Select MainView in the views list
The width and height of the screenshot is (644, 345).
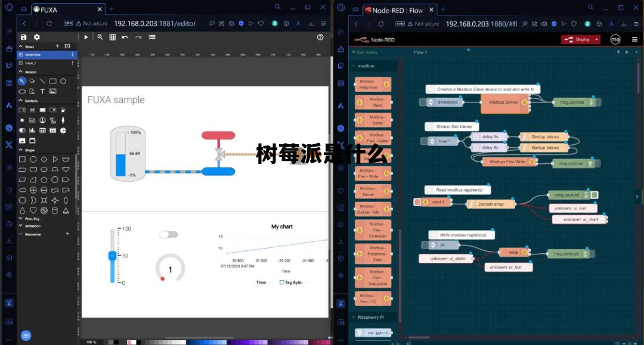(47, 55)
